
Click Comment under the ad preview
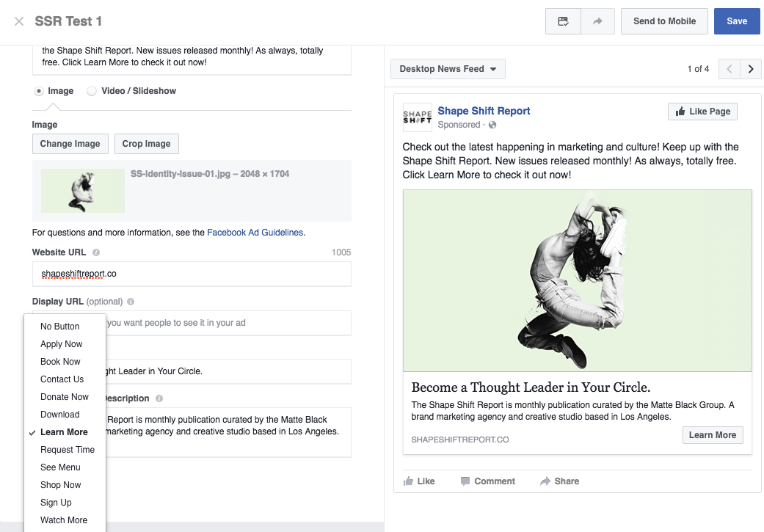tap(488, 481)
